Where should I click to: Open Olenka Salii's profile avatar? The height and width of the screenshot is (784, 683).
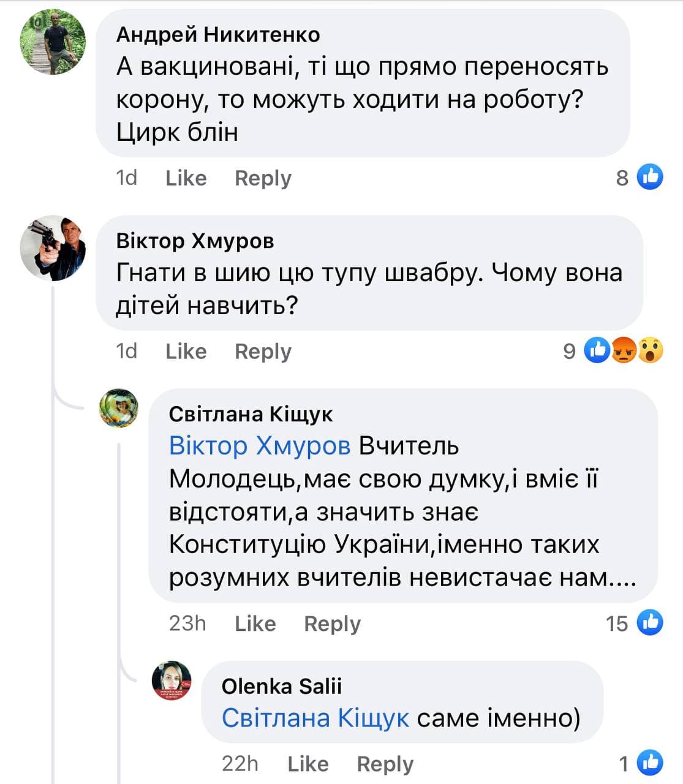coord(172,680)
